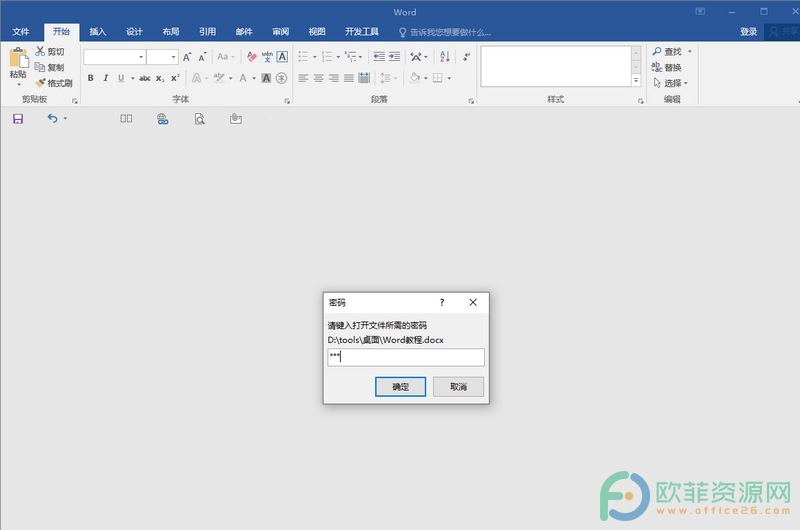Switch to the Design (设计) tab

click(134, 32)
